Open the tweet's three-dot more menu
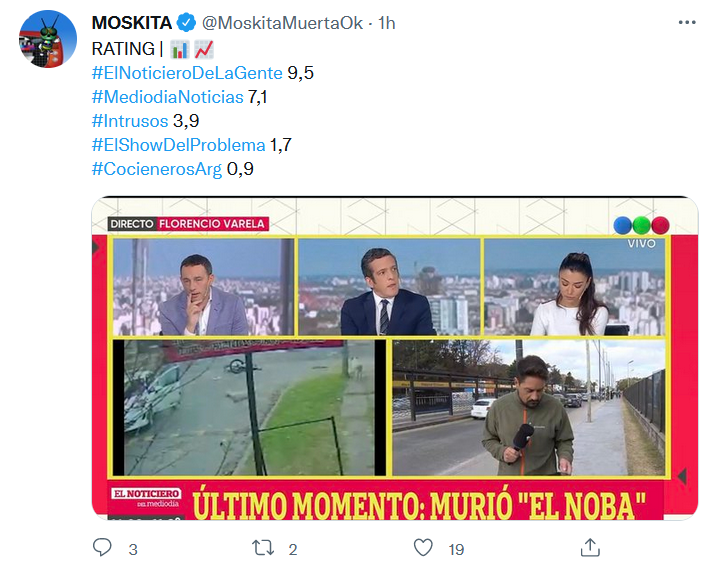Viewport: 718px width, 573px height. (x=686, y=22)
